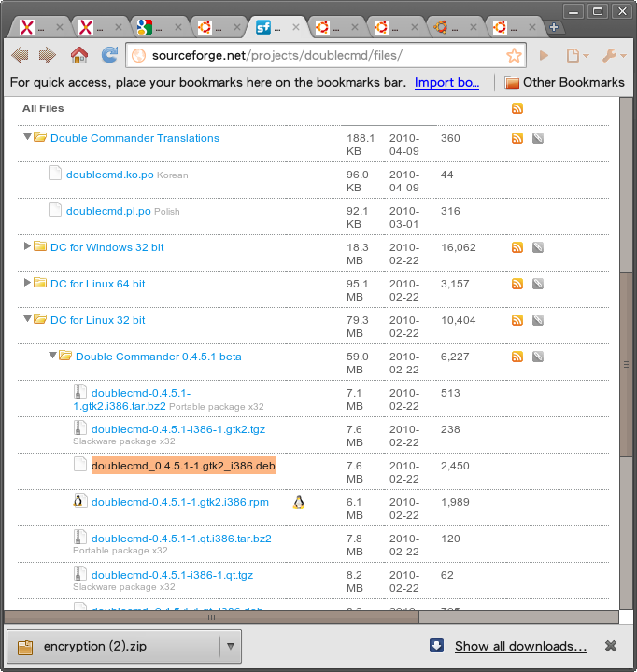Click Show all downloads link
The width and height of the screenshot is (637, 672).
(521, 646)
